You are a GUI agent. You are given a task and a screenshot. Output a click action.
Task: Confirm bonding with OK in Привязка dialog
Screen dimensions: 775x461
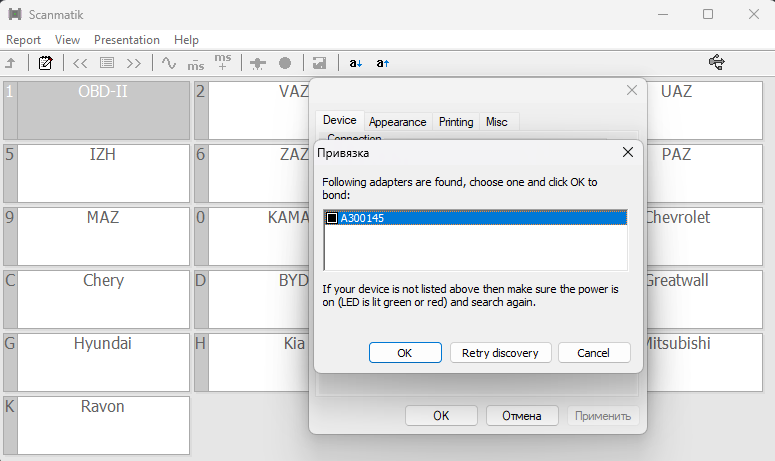tap(404, 353)
